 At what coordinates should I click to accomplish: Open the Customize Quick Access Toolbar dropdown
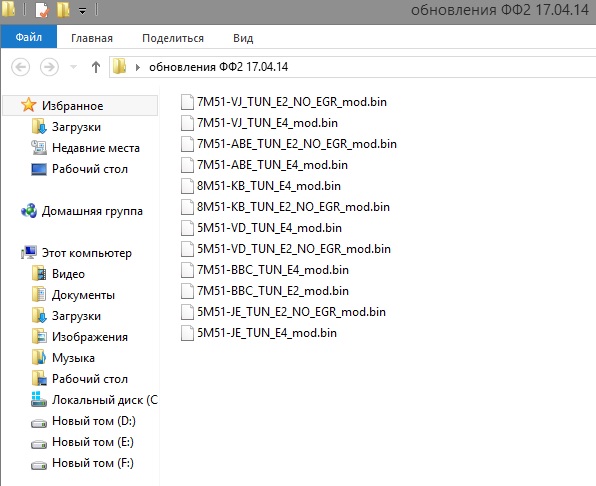click(x=82, y=11)
